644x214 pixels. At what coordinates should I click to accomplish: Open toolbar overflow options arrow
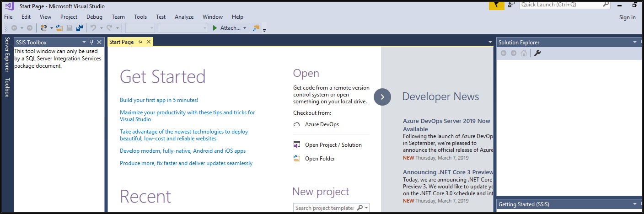tap(264, 30)
